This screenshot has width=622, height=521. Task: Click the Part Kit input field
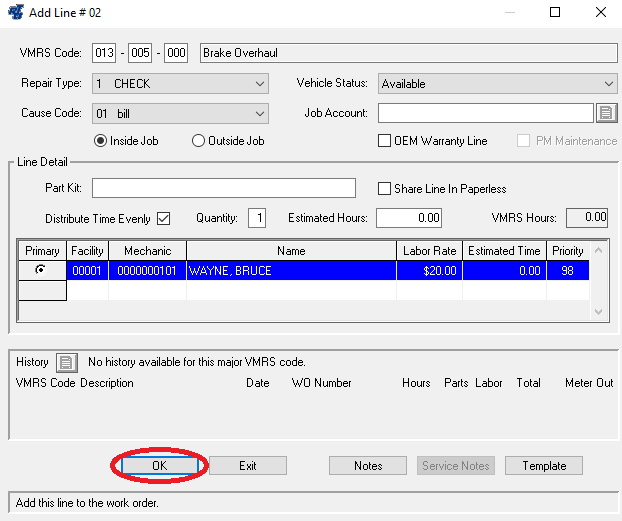pyautogui.click(x=224, y=188)
